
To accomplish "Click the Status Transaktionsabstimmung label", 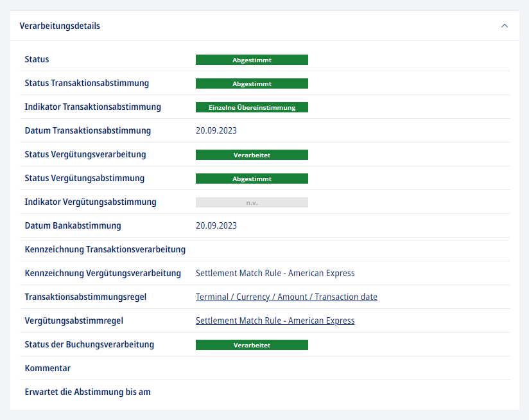I will pos(87,83).
